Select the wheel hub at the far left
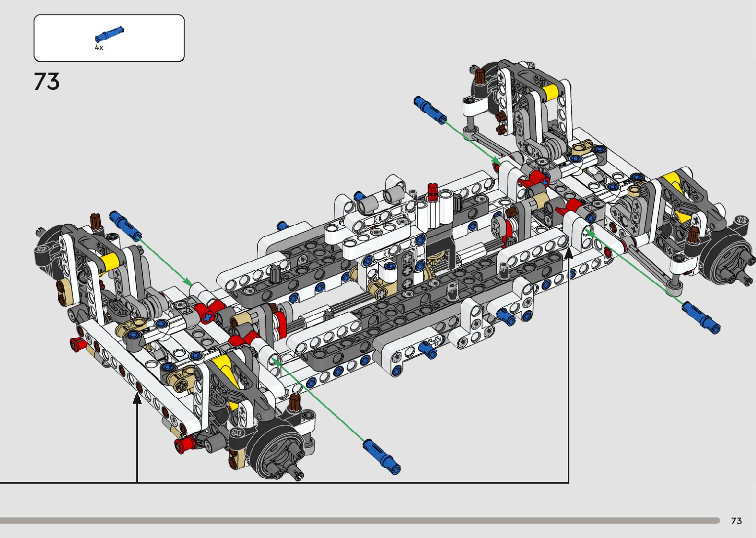This screenshot has width=756, height=538. pos(49,247)
